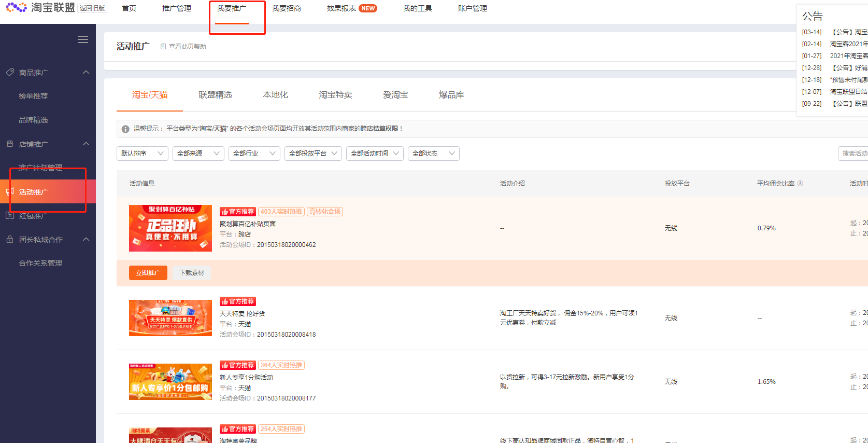Open 品牌精选 in sidebar

pos(33,120)
